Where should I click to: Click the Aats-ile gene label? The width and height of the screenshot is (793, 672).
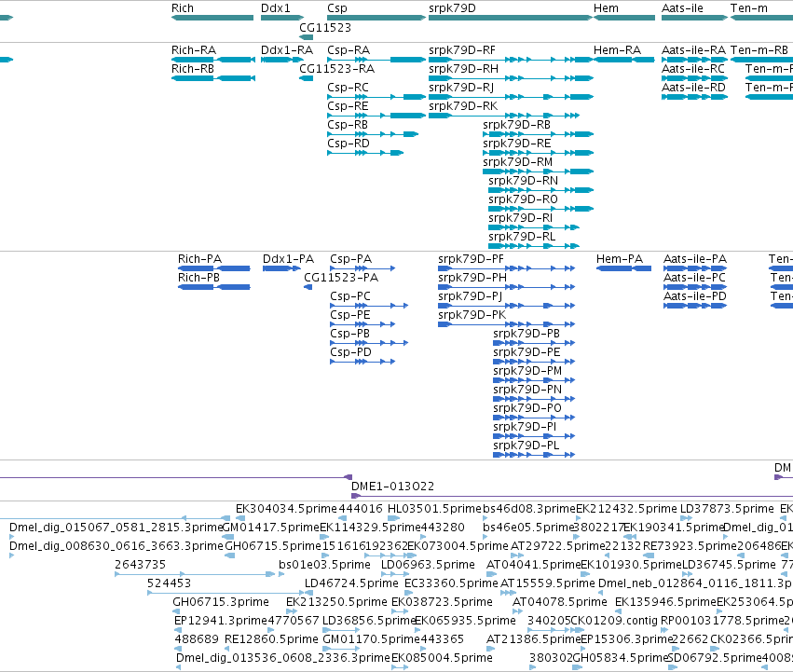(682, 8)
